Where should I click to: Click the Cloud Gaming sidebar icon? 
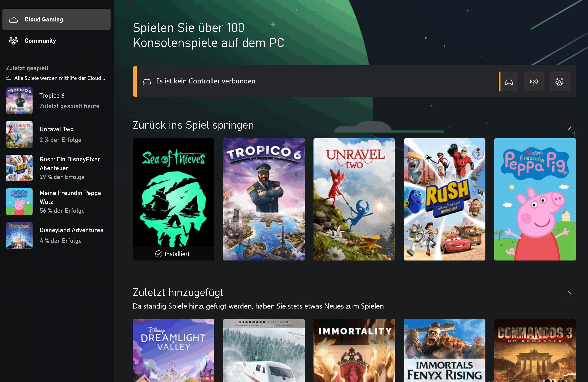pos(13,19)
